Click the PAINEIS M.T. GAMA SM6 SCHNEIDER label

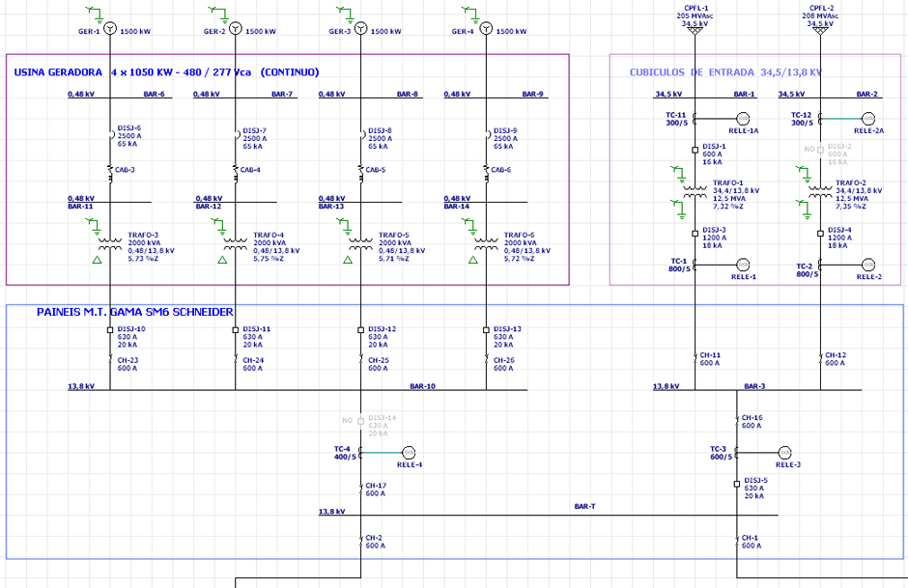point(135,312)
